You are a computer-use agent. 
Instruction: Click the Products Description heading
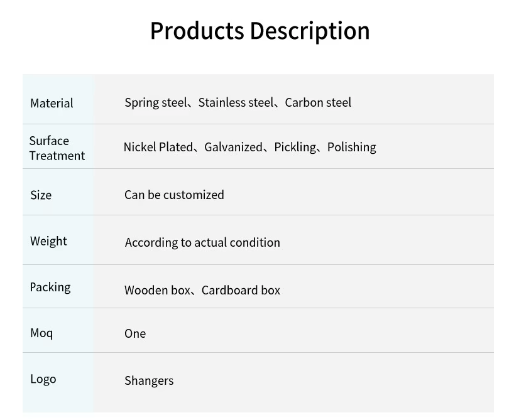[x=260, y=31]
